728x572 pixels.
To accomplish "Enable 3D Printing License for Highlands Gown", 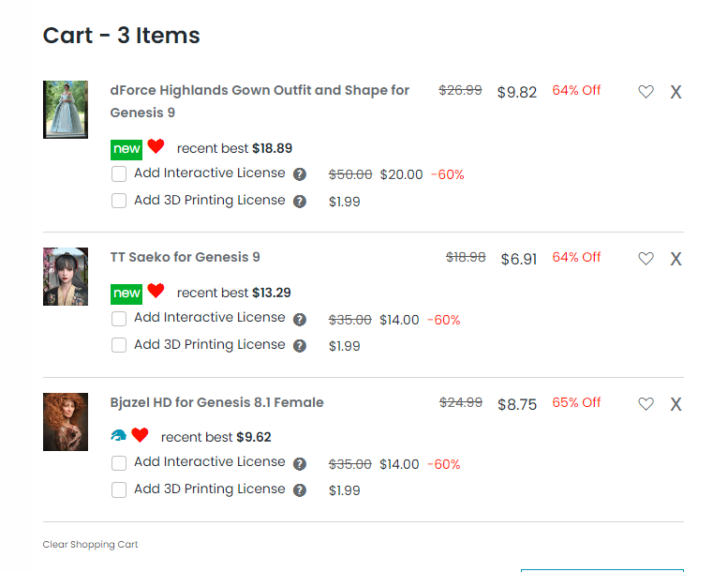I will (119, 201).
